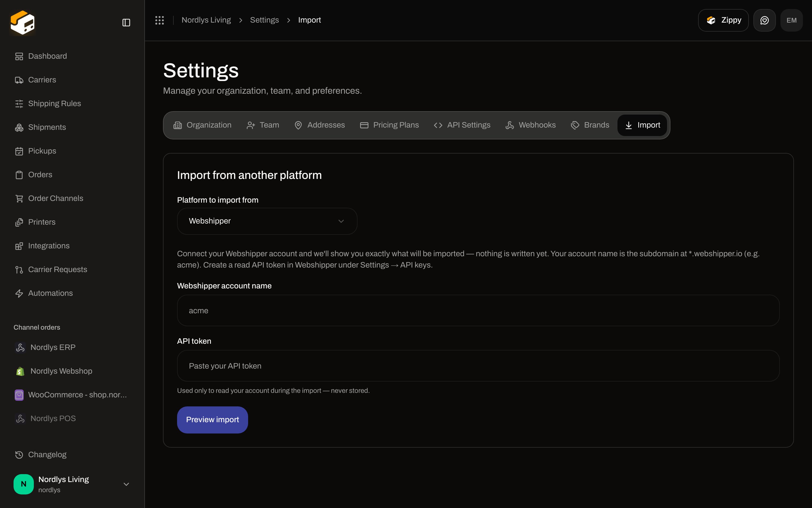Collapse the sidebar panel toggle
The height and width of the screenshot is (508, 812).
pos(126,23)
